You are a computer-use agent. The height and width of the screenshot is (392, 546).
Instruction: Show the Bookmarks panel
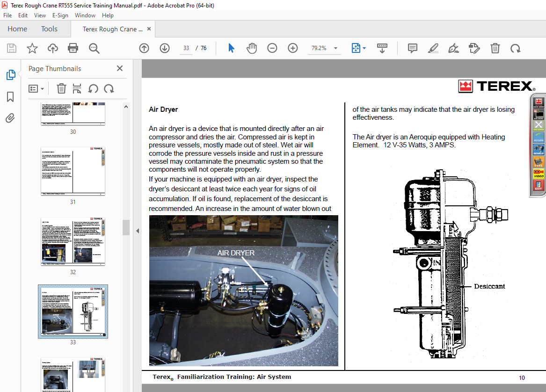(10, 97)
